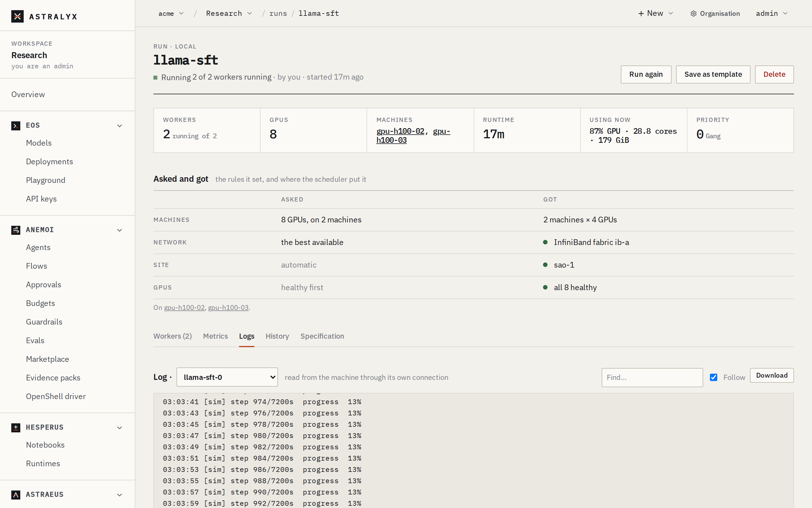Image resolution: width=812 pixels, height=508 pixels.
Task: Collapse the Astraeus sidebar section
Action: [120, 495]
